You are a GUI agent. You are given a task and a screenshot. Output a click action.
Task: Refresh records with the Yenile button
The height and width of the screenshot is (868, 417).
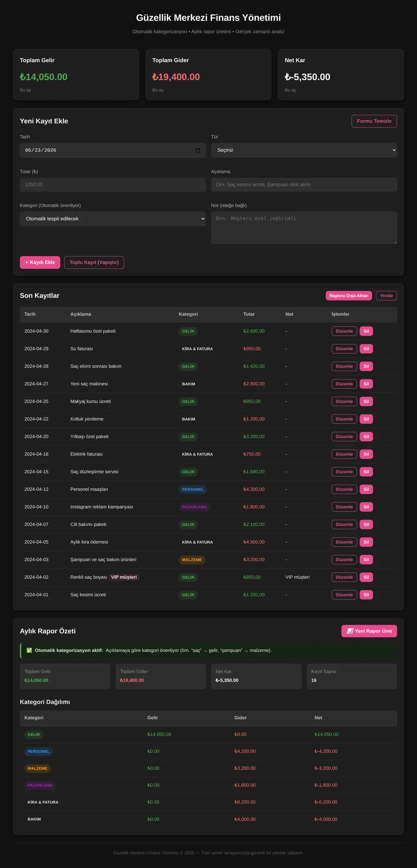(386, 296)
